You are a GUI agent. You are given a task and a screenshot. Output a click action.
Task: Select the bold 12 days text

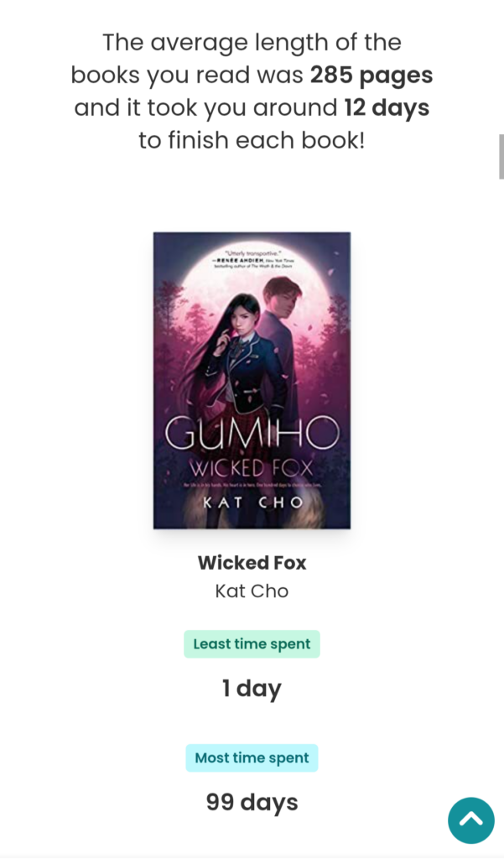[x=387, y=108]
